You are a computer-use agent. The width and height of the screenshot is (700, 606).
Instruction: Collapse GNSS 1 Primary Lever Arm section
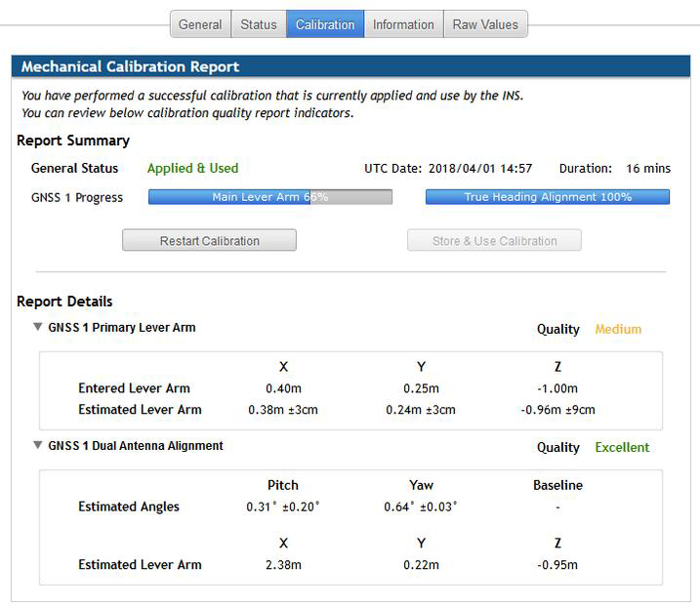pos(38,328)
